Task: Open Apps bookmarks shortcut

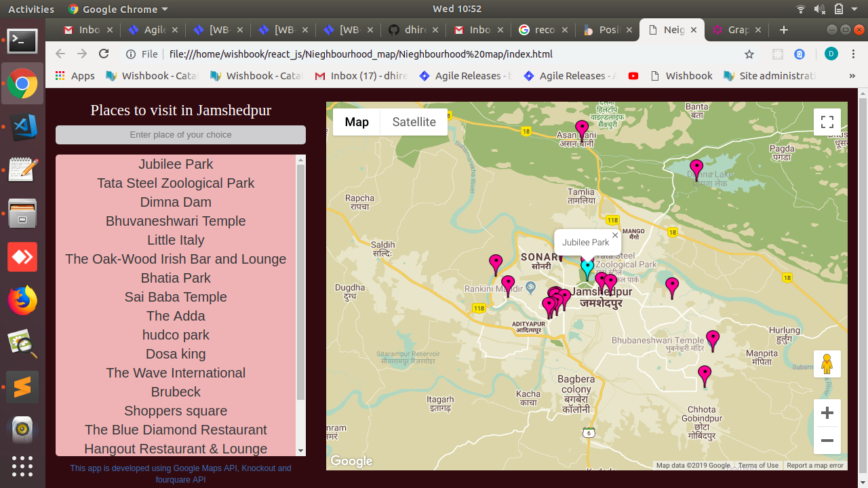Action: [75, 76]
